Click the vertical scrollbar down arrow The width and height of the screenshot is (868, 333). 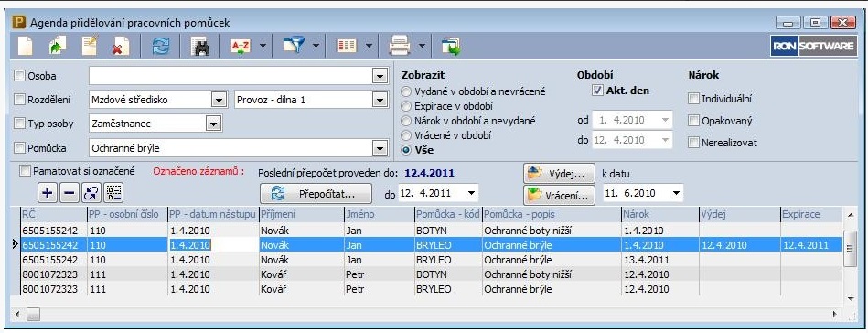(x=851, y=298)
